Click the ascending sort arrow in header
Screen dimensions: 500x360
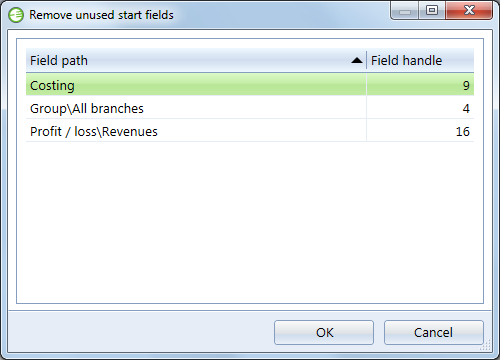point(357,60)
